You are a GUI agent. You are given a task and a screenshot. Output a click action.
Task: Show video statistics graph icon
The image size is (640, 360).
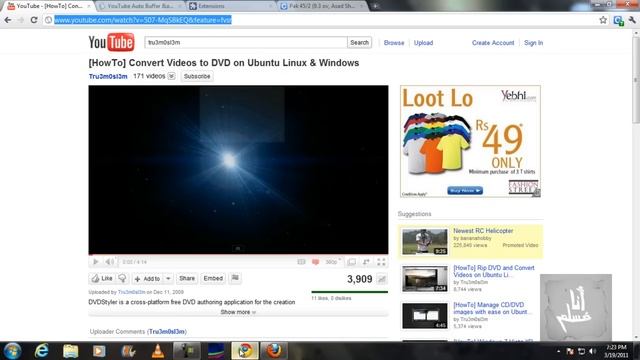tap(382, 279)
